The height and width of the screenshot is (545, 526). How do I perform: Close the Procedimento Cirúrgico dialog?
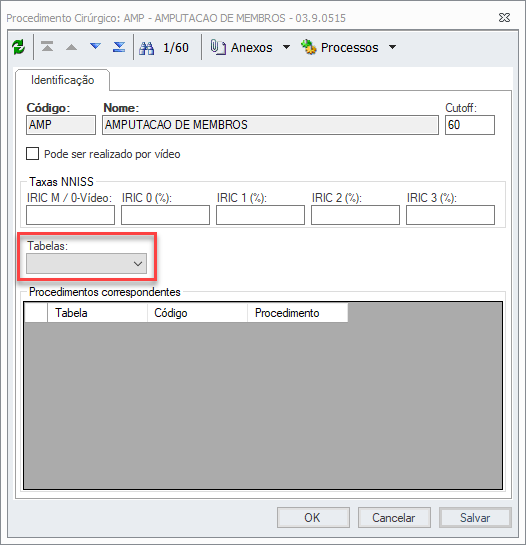click(504, 17)
